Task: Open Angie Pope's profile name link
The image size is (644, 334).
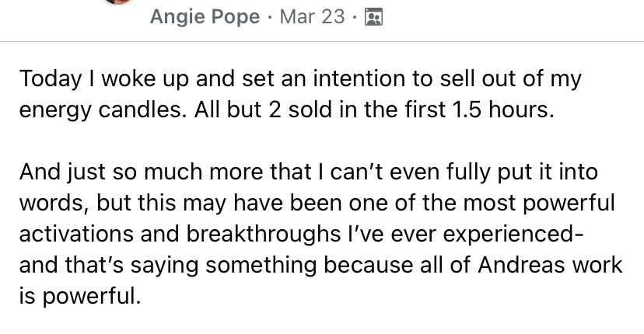Action: pyautogui.click(x=205, y=17)
